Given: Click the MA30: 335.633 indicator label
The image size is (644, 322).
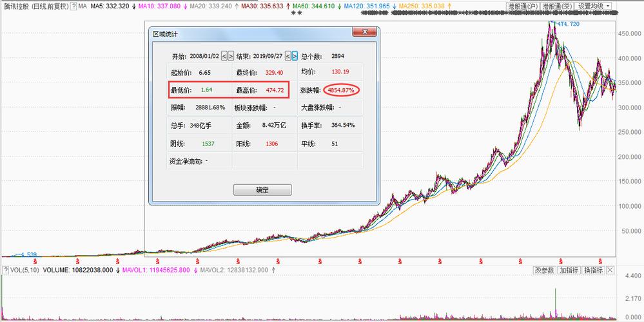Looking at the screenshot, I should (x=262, y=6).
